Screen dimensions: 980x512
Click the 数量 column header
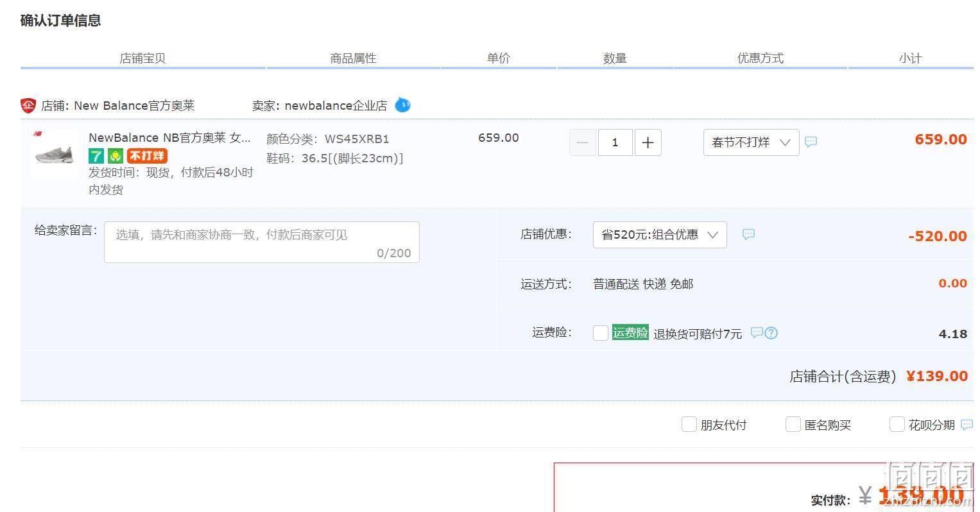click(x=615, y=58)
